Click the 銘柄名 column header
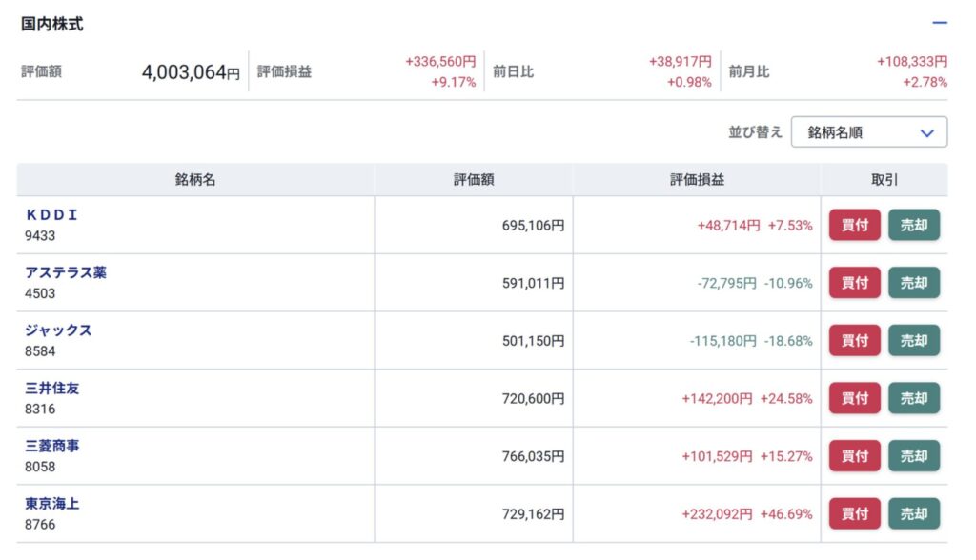The height and width of the screenshot is (560, 976). (x=195, y=180)
